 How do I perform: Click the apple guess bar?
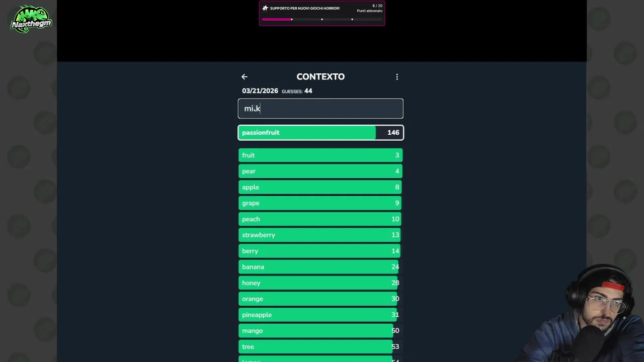point(320,187)
